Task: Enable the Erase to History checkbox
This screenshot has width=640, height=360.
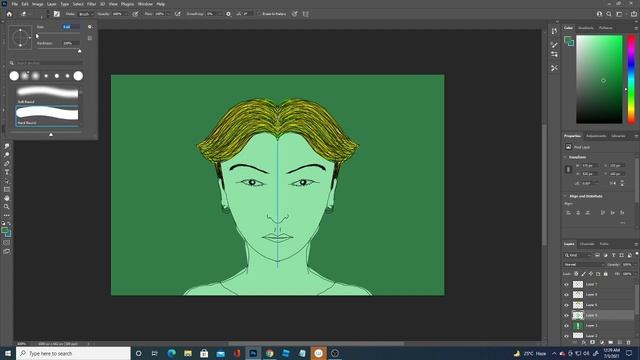Action: click(259, 14)
